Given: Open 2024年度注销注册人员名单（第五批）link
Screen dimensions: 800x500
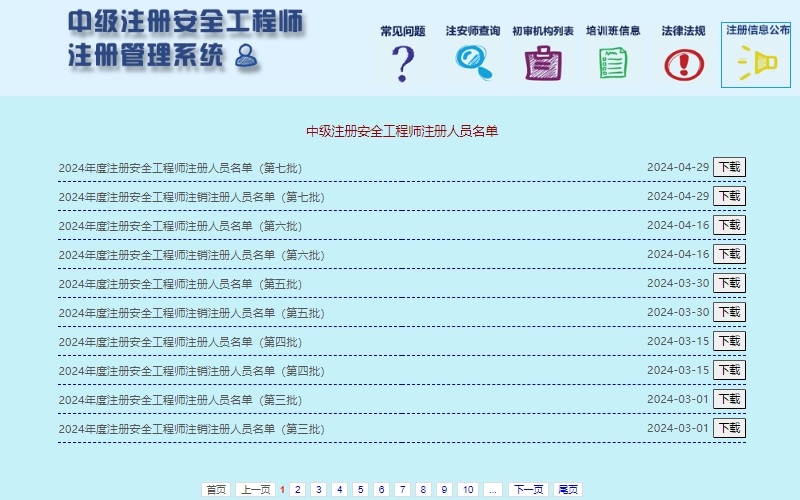Looking at the screenshot, I should pyautogui.click(x=191, y=313).
